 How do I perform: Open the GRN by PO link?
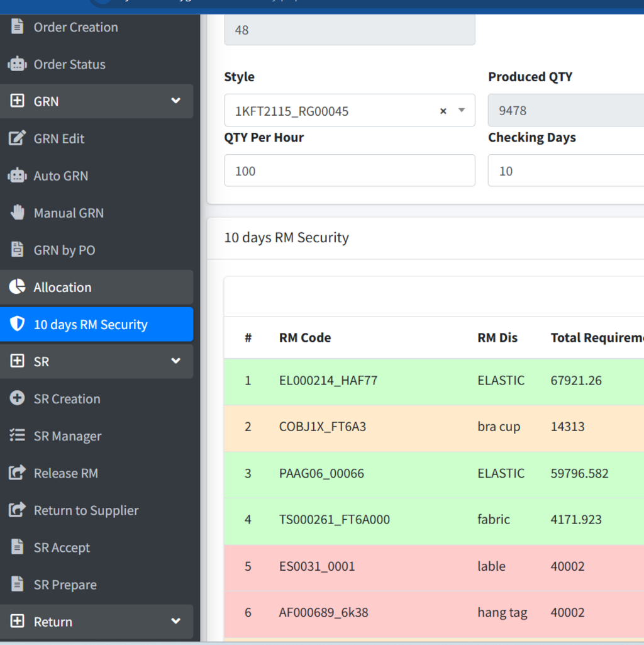click(64, 250)
